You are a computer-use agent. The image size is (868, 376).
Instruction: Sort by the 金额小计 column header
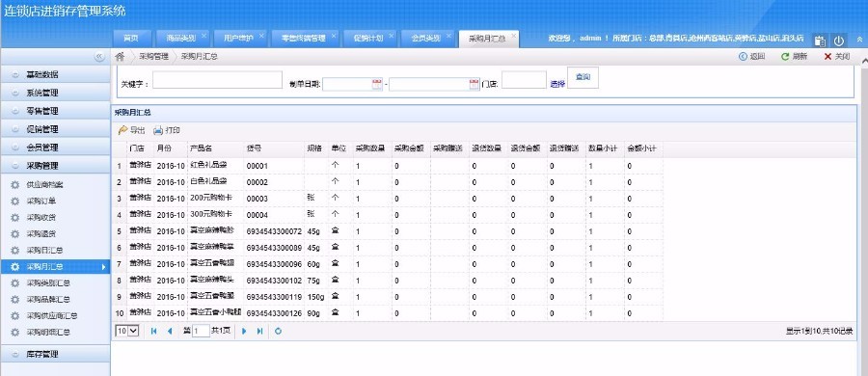click(644, 149)
